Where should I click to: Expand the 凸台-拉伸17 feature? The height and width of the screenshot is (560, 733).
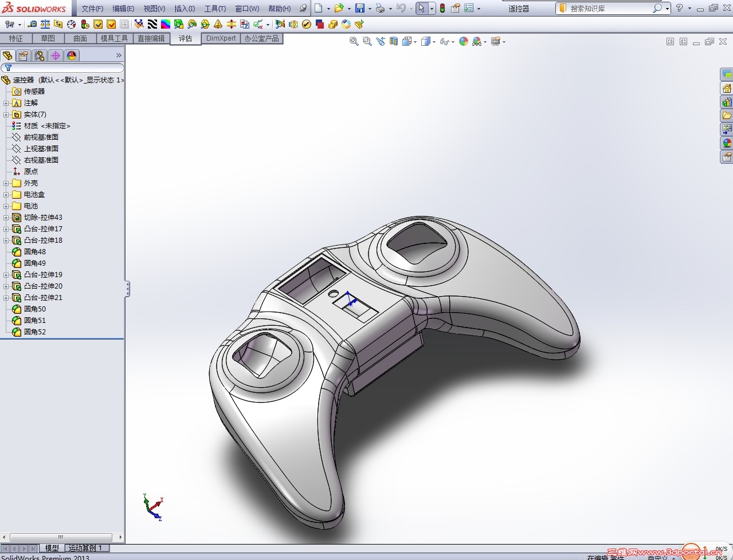point(6,229)
